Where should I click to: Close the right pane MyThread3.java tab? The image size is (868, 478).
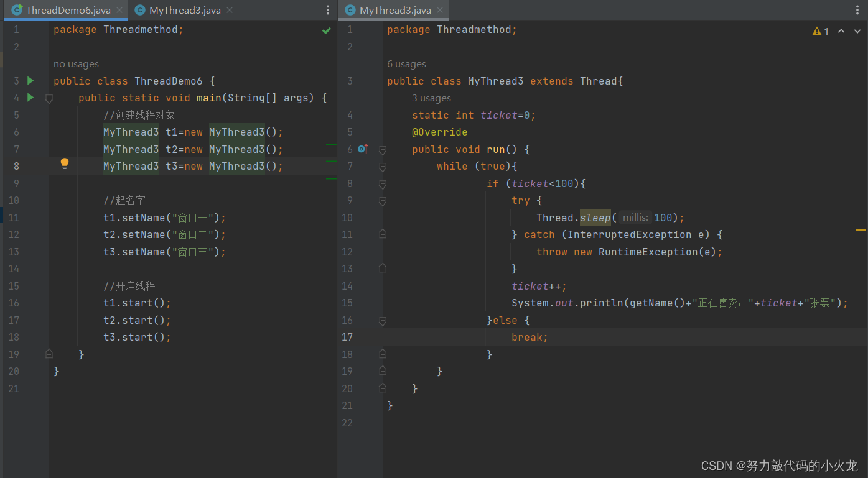tap(440, 11)
